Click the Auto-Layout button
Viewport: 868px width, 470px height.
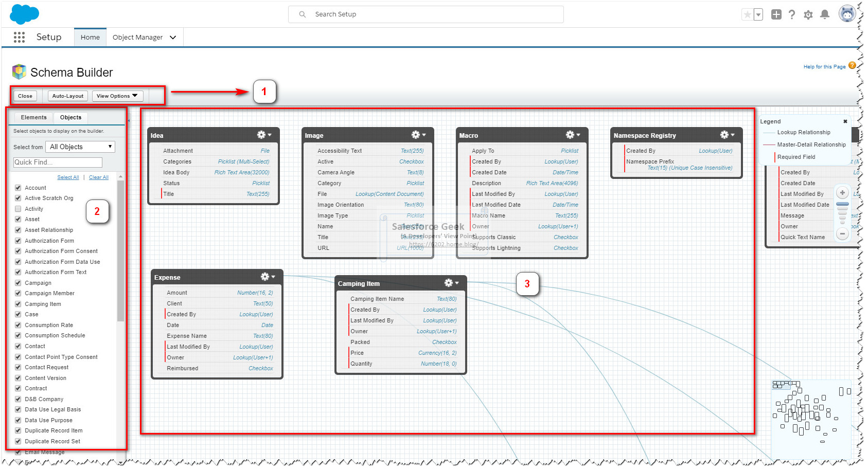(67, 96)
